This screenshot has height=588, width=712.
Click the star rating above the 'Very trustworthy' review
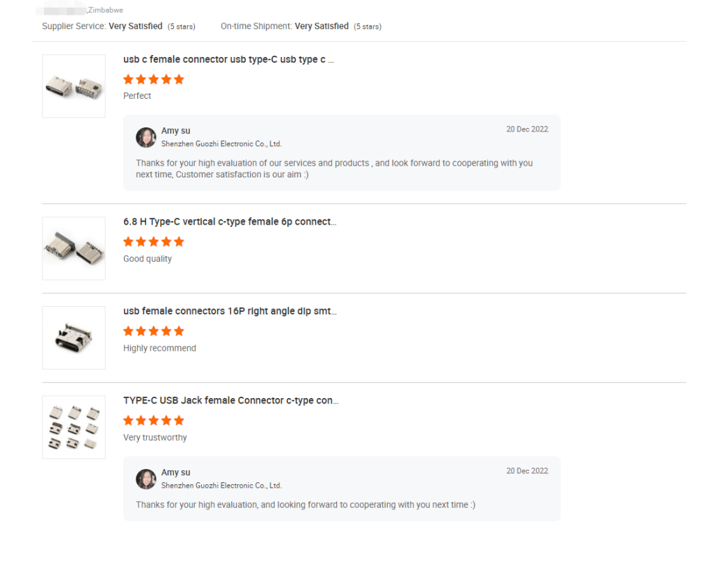point(154,420)
